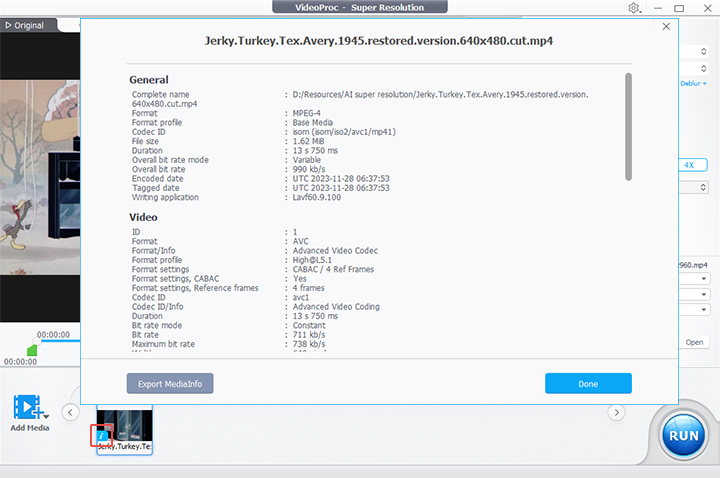Click the Writing application Lavf60.9.100 value
Screen dimensions: 720x478
click(x=316, y=197)
